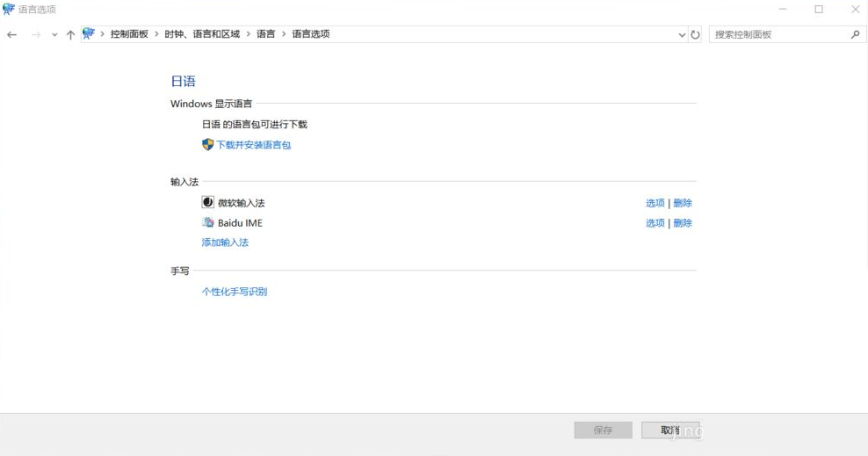Open 个性化手写识别 link
Image resolution: width=868 pixels, height=456 pixels.
point(235,292)
